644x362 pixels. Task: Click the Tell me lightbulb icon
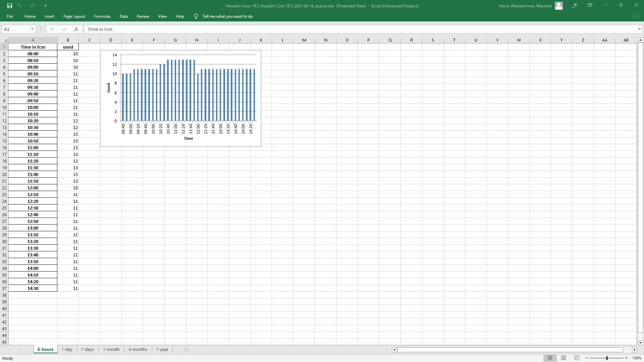pos(196,16)
